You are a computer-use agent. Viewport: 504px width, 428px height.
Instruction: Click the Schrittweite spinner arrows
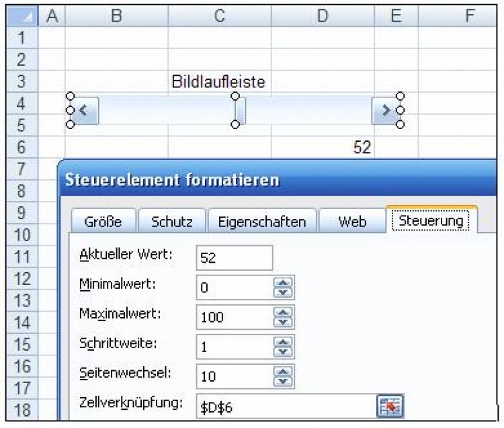tap(284, 346)
